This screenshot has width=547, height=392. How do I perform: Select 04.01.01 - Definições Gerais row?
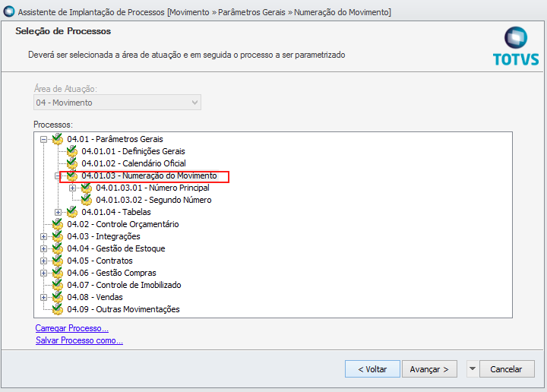[x=133, y=151]
